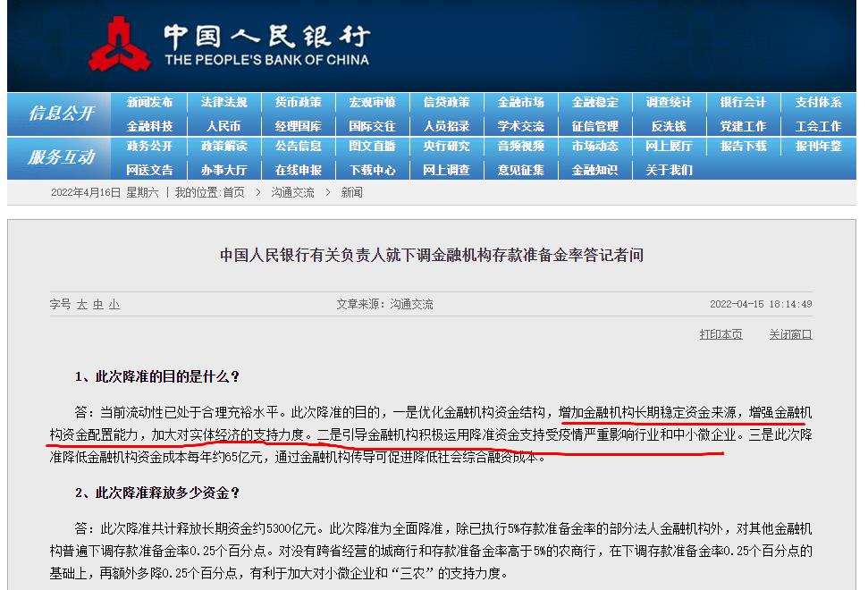Viewport: 868px width, 590px height.
Task: Go to the 银行会计 section
Action: point(743,103)
